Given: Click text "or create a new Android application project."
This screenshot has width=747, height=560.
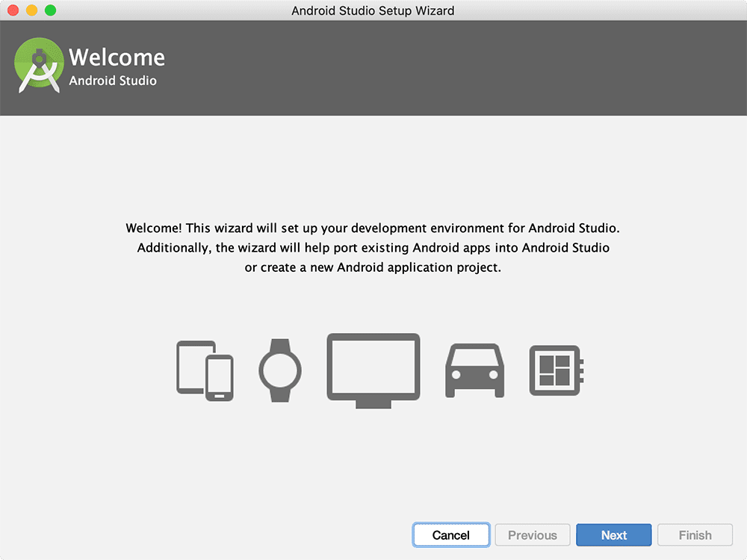Looking at the screenshot, I should 373,267.
